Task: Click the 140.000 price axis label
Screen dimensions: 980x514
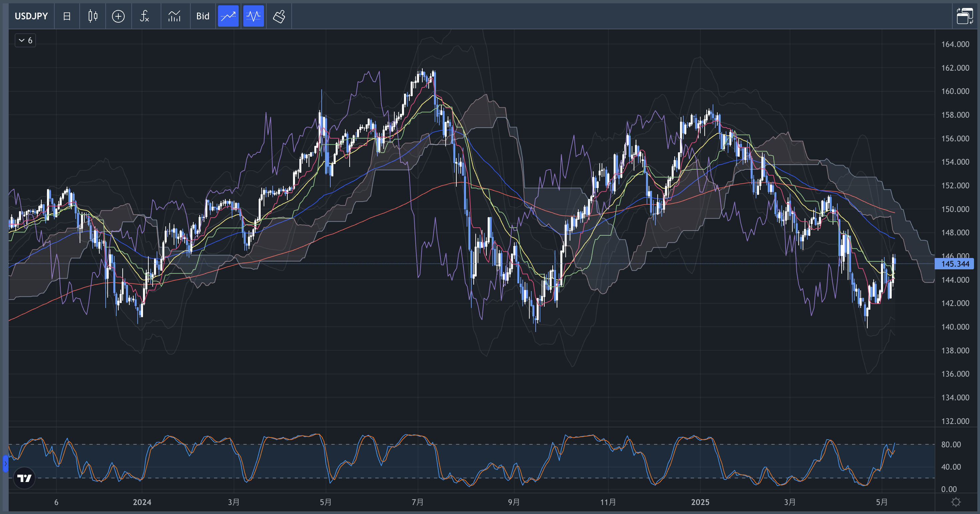Action: (955, 327)
